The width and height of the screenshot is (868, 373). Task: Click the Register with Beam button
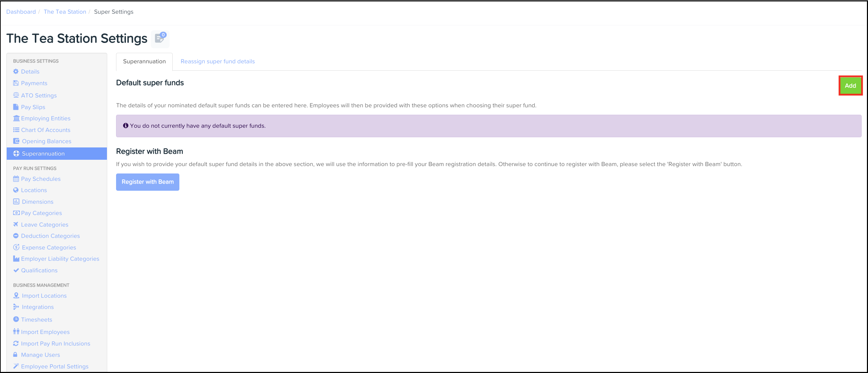pyautogui.click(x=148, y=182)
